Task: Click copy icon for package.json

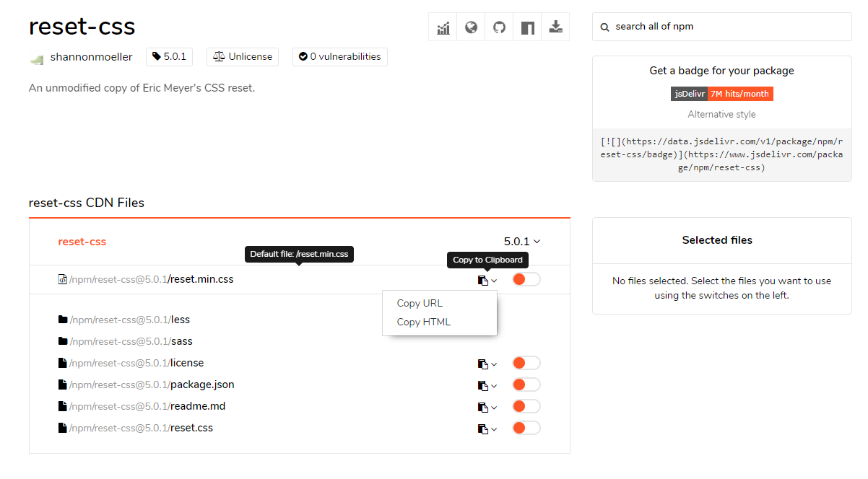Action: coord(483,385)
